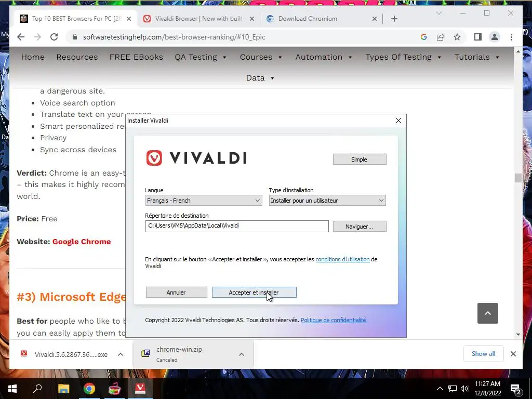This screenshot has width=532, height=399.
Task: Click the Annuler button
Action: 177,292
